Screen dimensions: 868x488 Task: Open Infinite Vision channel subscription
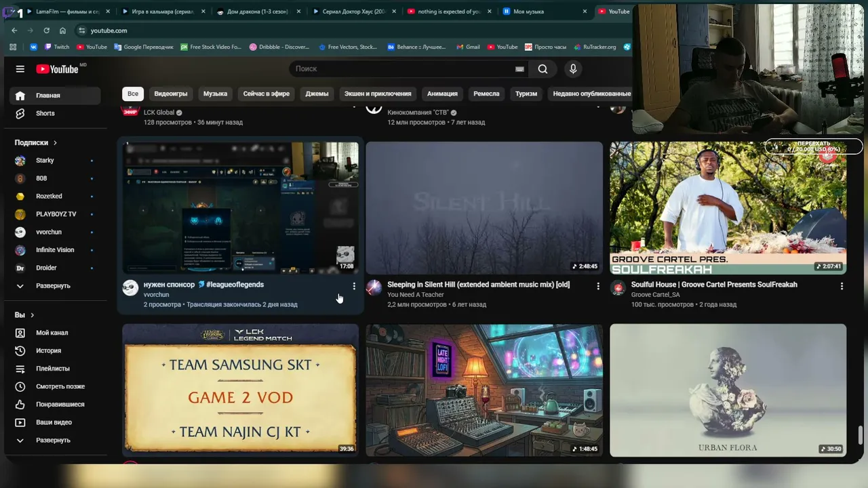point(56,250)
